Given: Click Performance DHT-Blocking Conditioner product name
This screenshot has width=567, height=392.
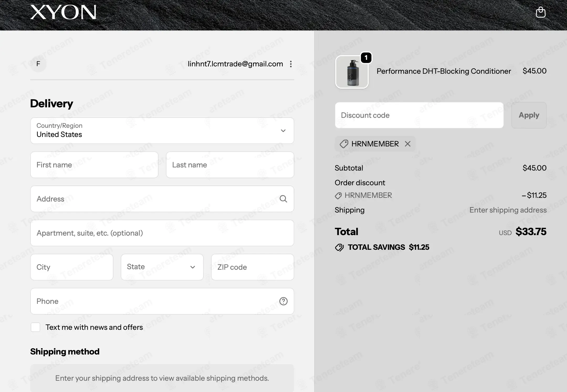Looking at the screenshot, I should click(444, 71).
